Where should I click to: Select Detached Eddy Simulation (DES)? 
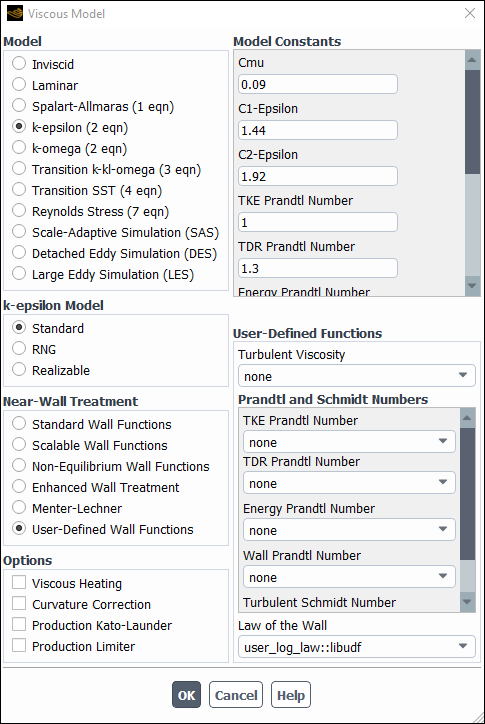(19, 253)
